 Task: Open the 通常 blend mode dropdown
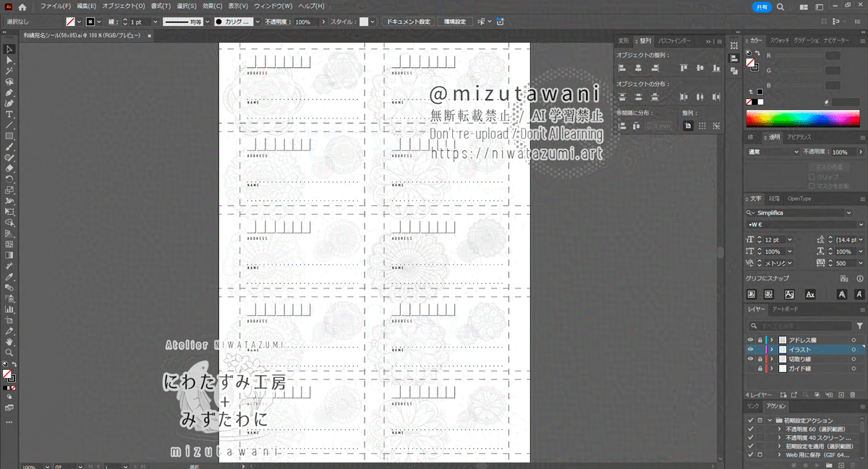[x=773, y=152]
